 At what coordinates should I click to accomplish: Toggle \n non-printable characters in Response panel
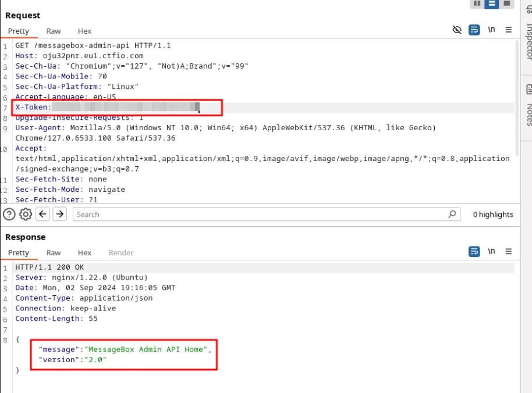pyautogui.click(x=492, y=252)
